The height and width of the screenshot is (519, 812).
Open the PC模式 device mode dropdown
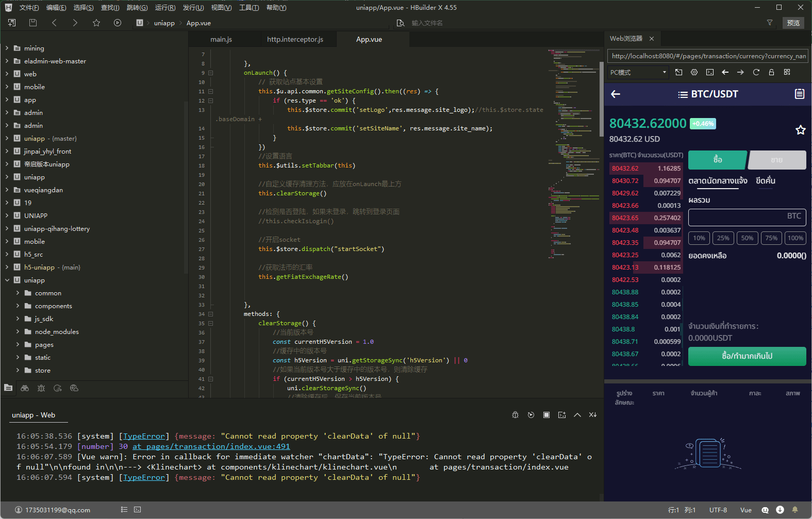[638, 72]
